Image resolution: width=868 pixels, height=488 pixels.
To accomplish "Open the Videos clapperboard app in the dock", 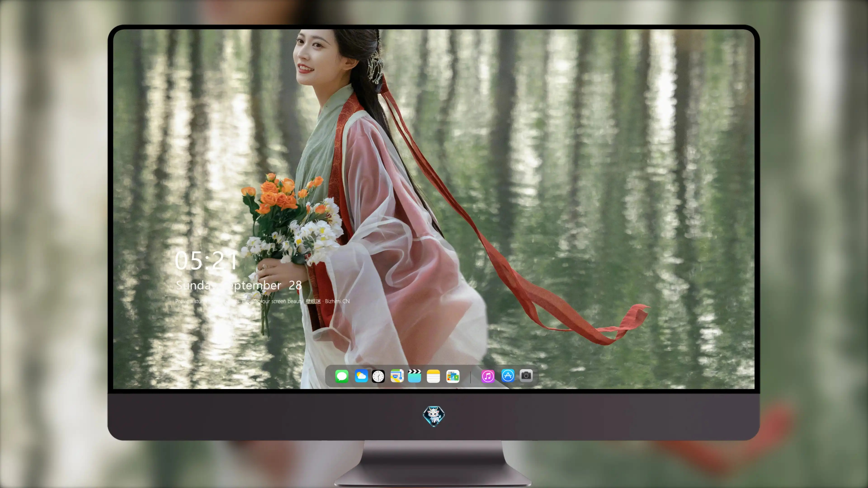I will tap(415, 376).
